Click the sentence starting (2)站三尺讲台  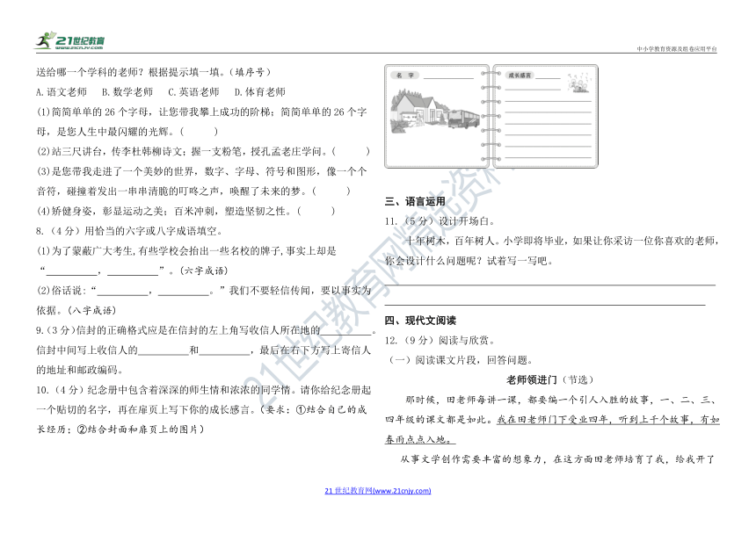[203, 152]
